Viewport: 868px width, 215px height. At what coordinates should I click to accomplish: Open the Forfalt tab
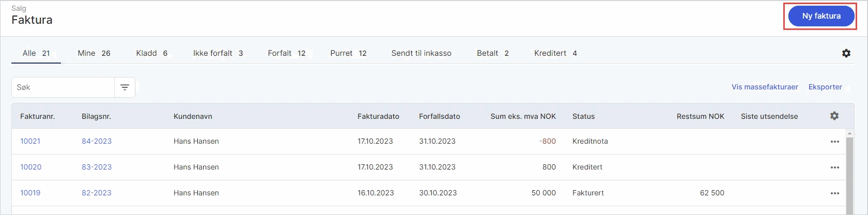[287, 53]
